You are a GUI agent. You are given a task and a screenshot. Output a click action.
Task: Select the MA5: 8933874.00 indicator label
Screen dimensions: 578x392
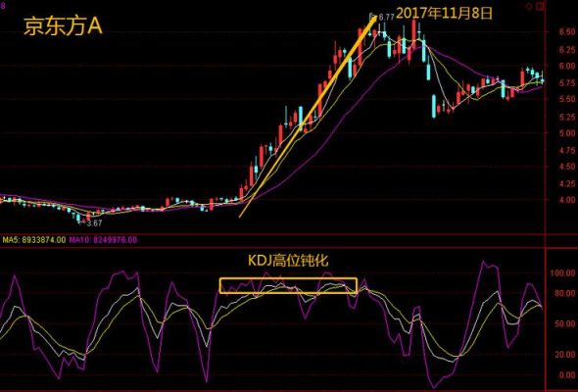34,240
